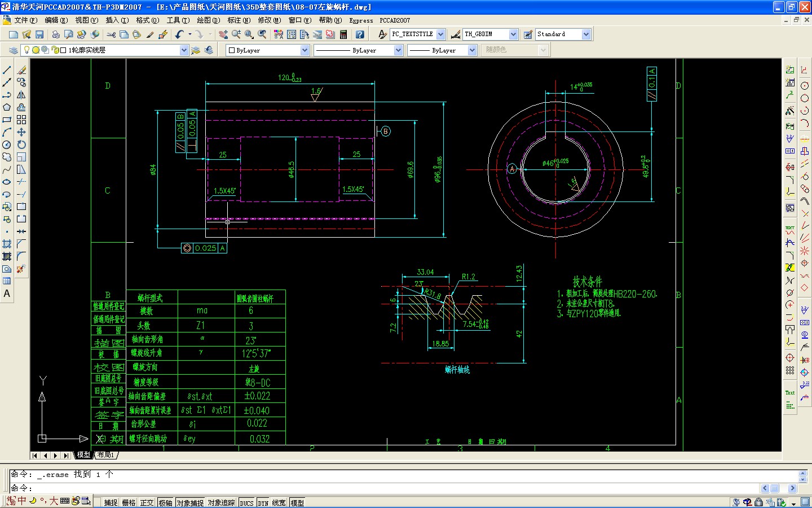Image resolution: width=812 pixels, height=508 pixels.
Task: Open the TH_GBDIM dimension style dropdown
Action: [x=513, y=34]
